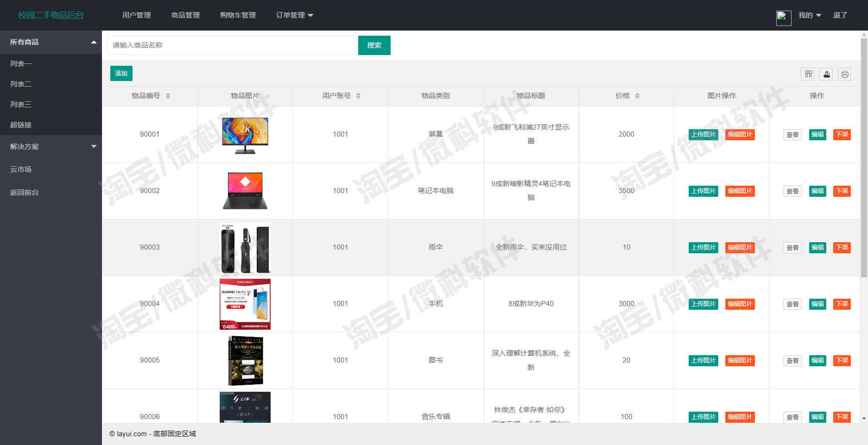Click 编辑 for item 90001
This screenshot has width=868, height=445.
coord(817,135)
